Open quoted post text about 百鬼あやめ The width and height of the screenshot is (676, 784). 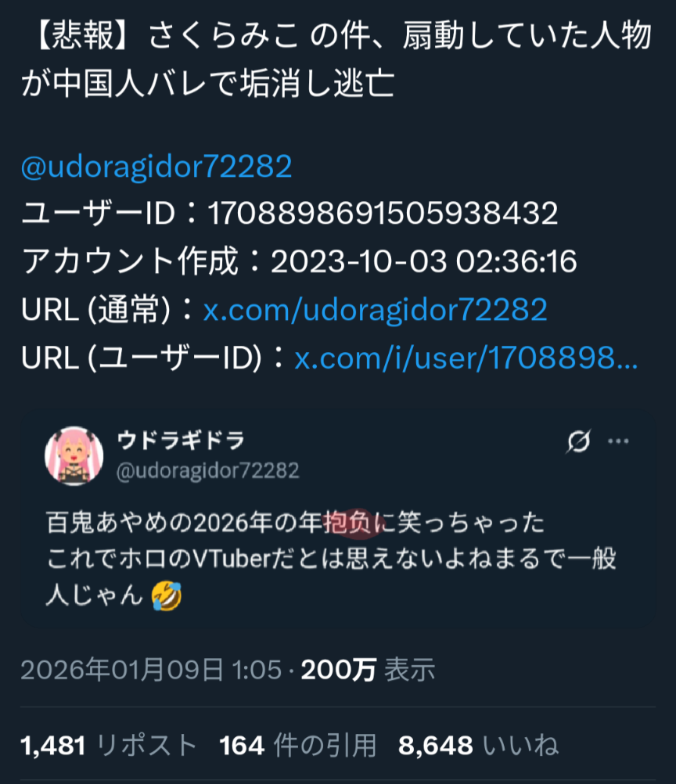click(331, 559)
